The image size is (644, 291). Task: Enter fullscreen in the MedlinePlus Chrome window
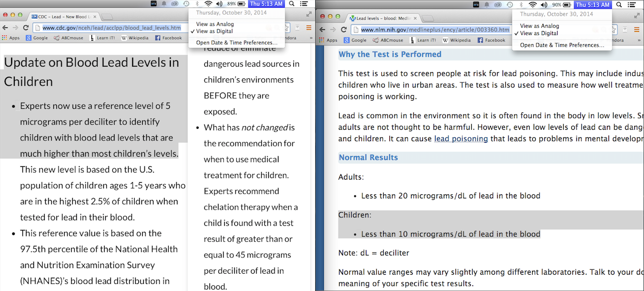[x=637, y=17]
